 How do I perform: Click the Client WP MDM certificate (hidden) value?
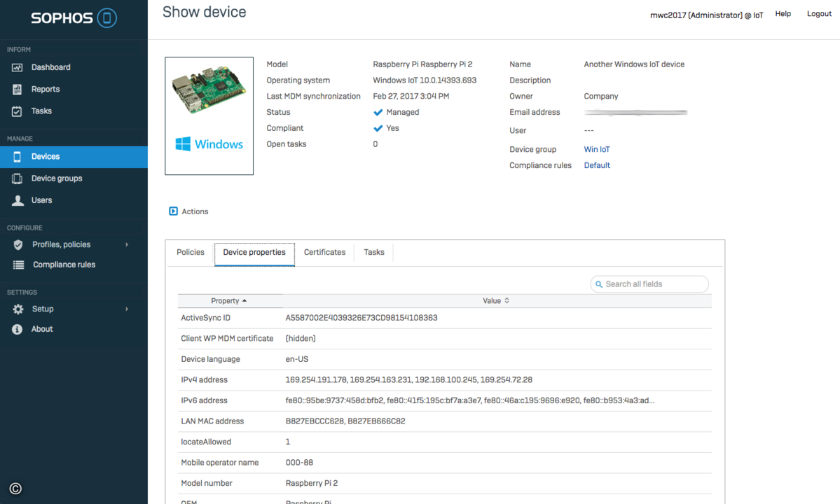pyautogui.click(x=301, y=339)
